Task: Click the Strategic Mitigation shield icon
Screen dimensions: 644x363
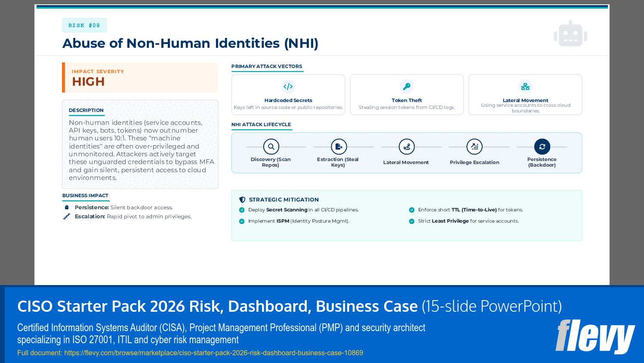Action: tap(242, 199)
